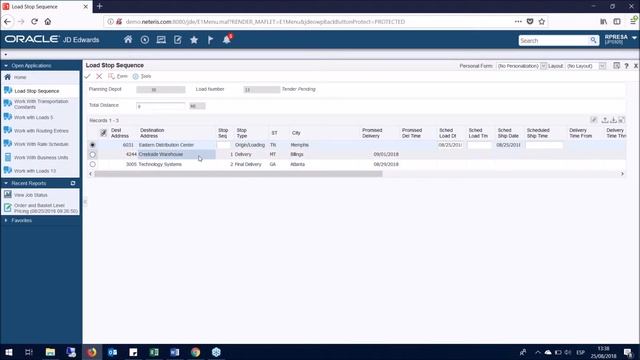Open Outlook from the taskbar
This screenshot has height=360, width=640.
tap(112, 352)
